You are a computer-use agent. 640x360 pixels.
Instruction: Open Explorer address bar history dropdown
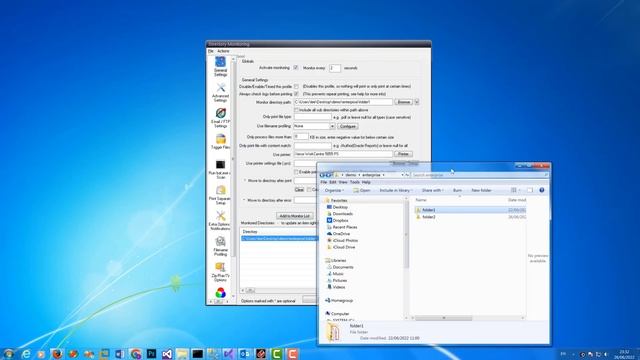(x=402, y=175)
